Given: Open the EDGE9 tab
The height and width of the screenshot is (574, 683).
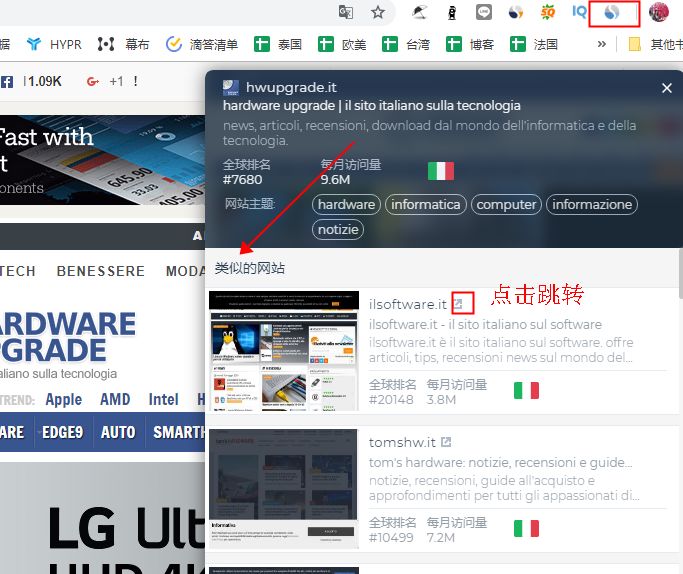Looking at the screenshot, I should click(x=63, y=432).
